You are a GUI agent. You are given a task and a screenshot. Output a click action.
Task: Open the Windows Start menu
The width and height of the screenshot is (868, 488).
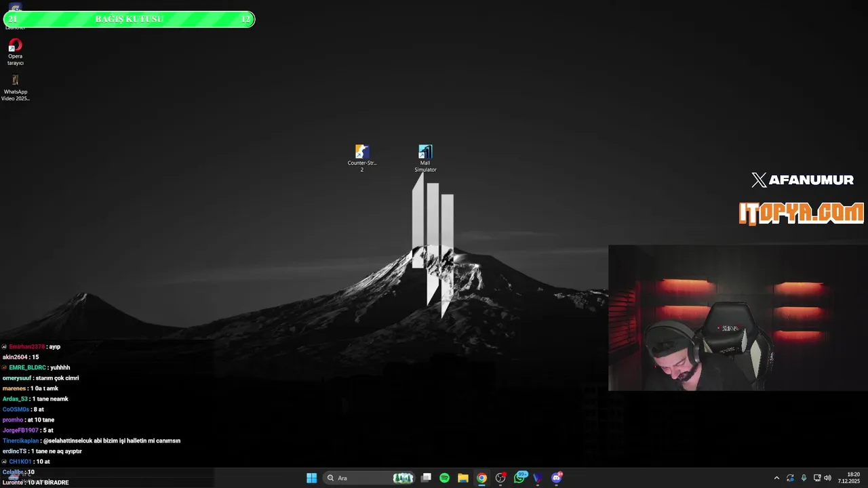pos(311,478)
